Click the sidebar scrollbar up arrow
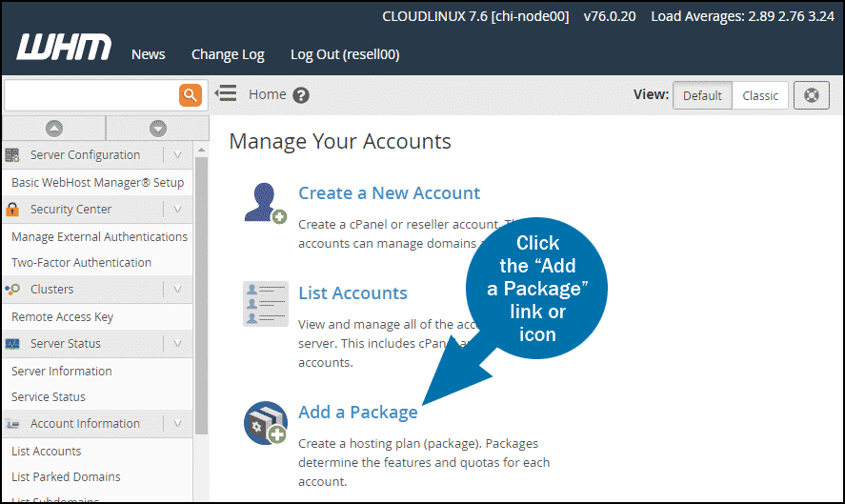This screenshot has width=845, height=504. [x=201, y=151]
